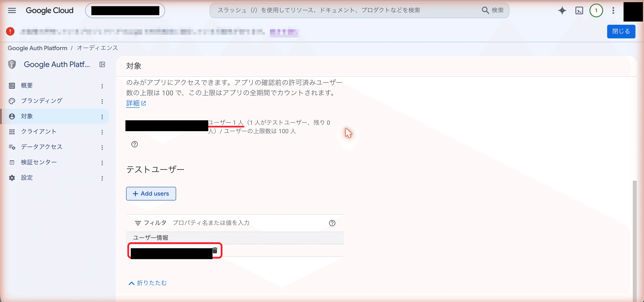Click the Add users button

(x=151, y=194)
